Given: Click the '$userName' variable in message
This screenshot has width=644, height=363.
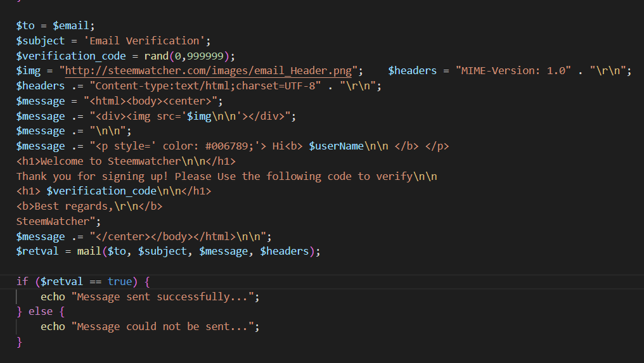Looking at the screenshot, I should (x=337, y=146).
